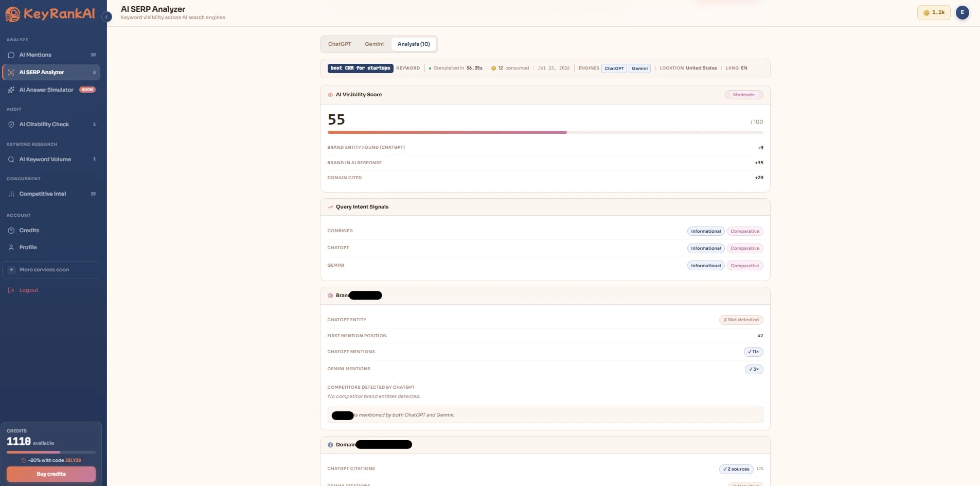Image resolution: width=980 pixels, height=486 pixels.
Task: Click the 1110 available credits number
Action: click(19, 441)
